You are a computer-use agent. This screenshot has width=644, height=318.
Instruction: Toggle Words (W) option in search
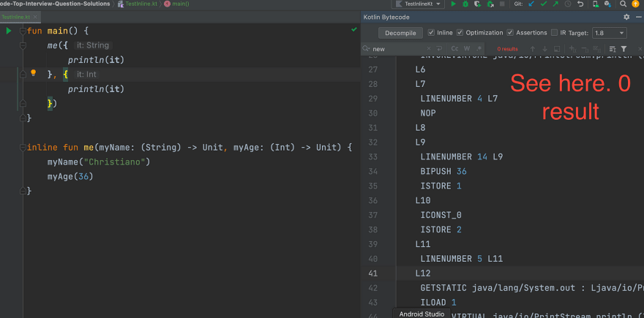tap(467, 49)
